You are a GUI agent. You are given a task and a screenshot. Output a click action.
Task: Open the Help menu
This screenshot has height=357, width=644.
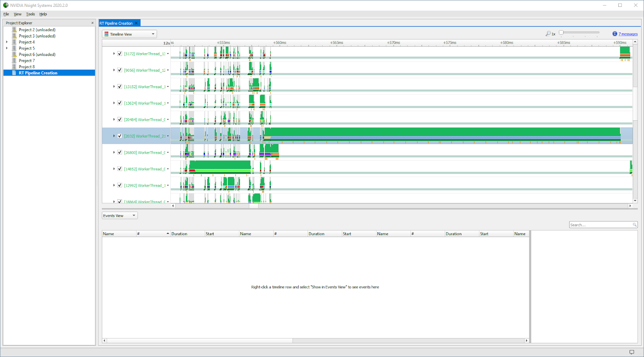43,14
